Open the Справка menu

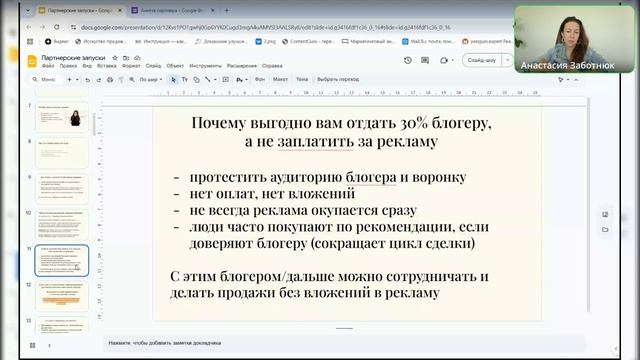tap(272, 66)
